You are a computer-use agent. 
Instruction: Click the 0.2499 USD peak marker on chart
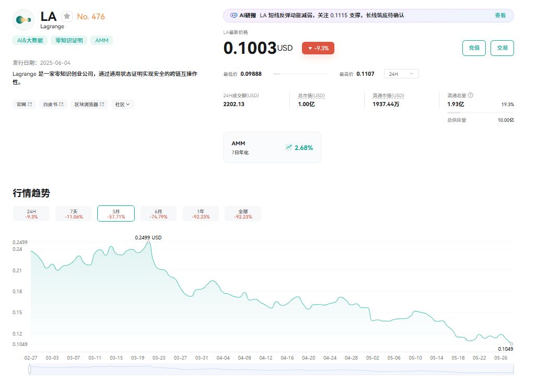click(148, 242)
